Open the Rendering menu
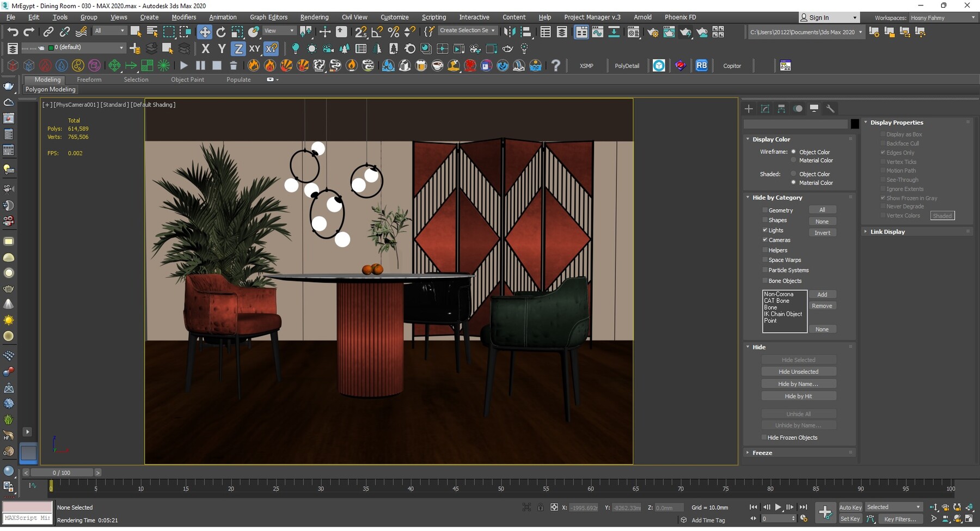Image resolution: width=980 pixels, height=531 pixels. [314, 17]
